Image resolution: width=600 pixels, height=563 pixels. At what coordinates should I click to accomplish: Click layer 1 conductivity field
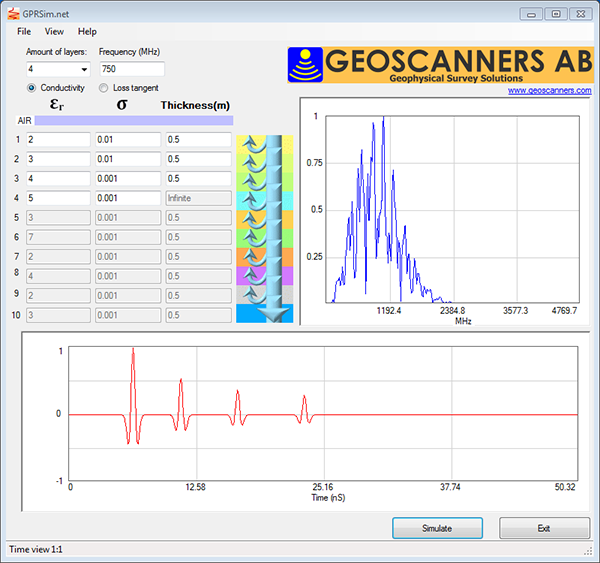coord(128,139)
